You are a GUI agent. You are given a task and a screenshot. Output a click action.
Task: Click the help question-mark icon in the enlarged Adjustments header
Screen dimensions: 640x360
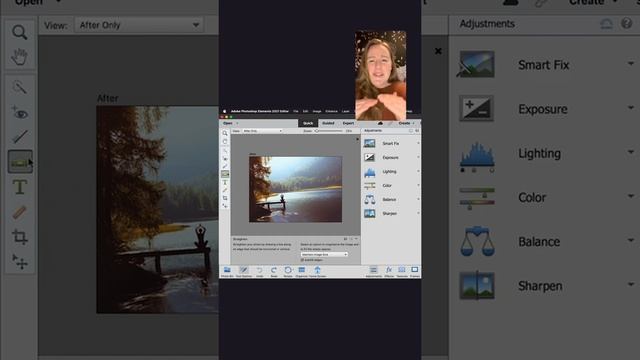[627, 23]
